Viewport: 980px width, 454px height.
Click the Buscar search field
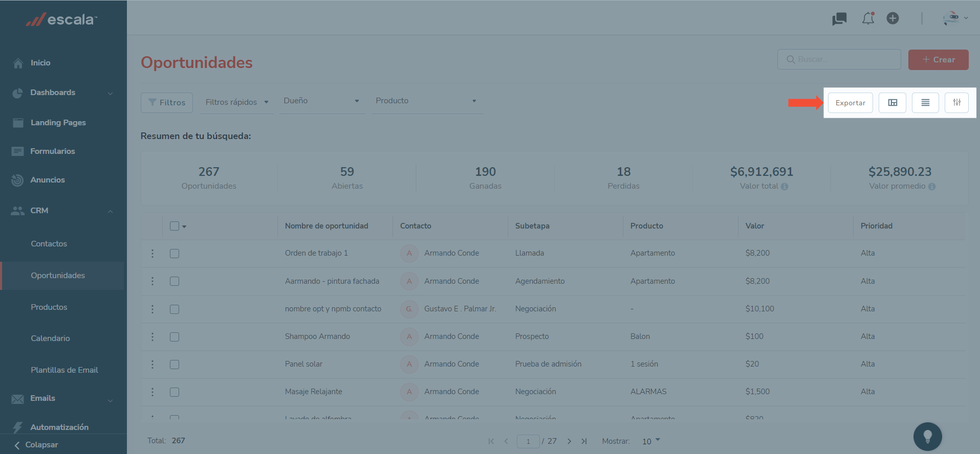pyautogui.click(x=839, y=60)
